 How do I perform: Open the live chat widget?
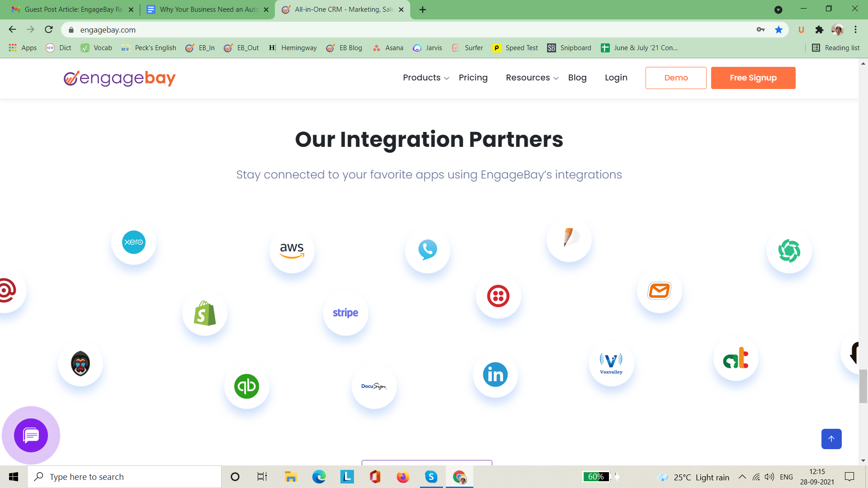point(31,435)
